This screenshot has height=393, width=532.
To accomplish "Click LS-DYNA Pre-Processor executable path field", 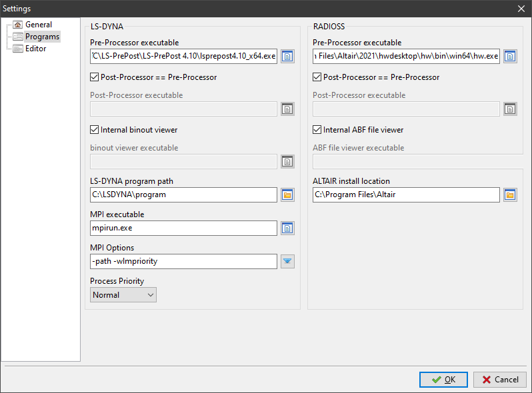I will (183, 57).
